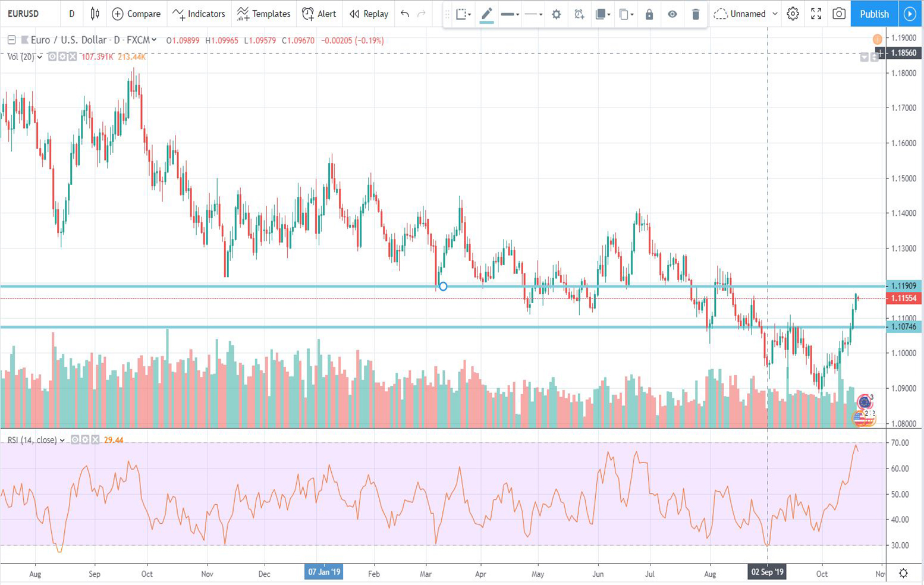924x585 pixels.
Task: Open the Indicators menu
Action: tap(199, 14)
